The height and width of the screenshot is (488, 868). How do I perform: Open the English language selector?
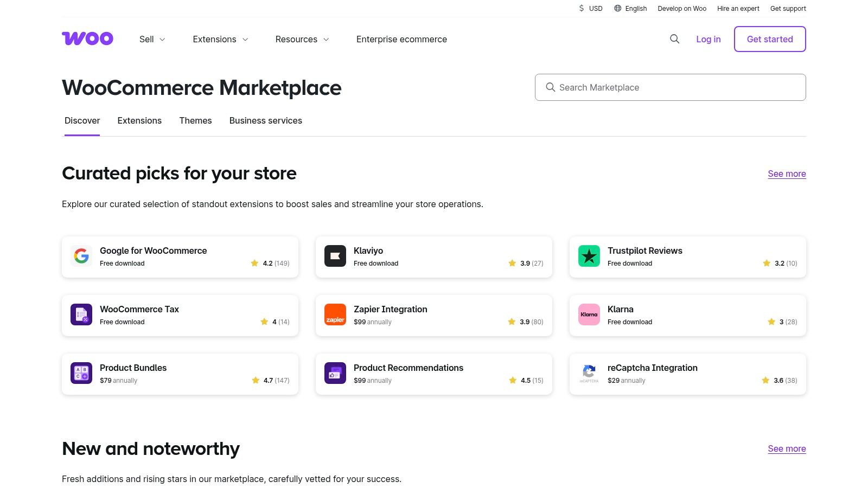point(630,9)
